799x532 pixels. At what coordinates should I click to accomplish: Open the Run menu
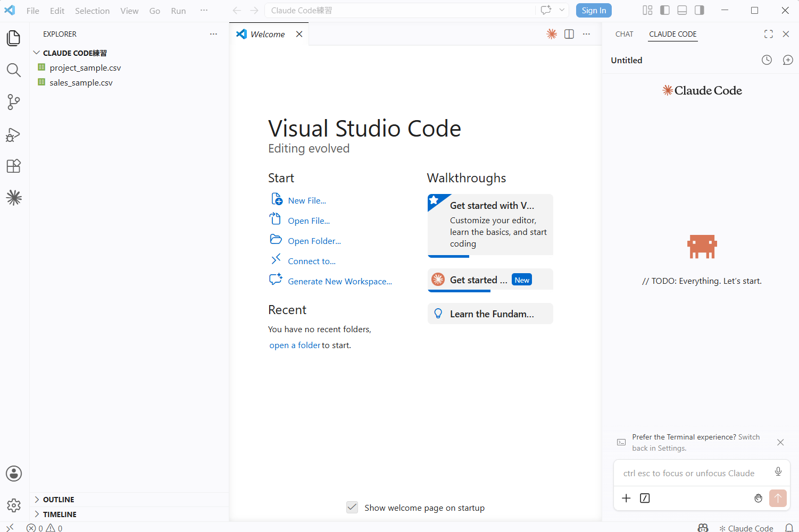178,11
